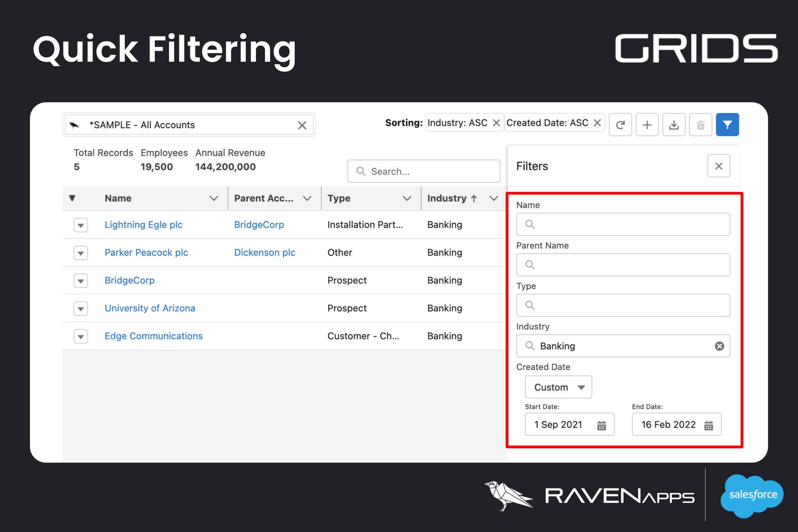This screenshot has height=532, width=798.
Task: Click the refresh grid icon
Action: (x=620, y=125)
